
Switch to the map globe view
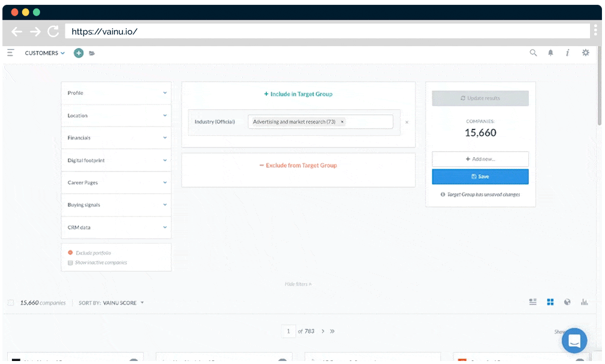pos(567,302)
